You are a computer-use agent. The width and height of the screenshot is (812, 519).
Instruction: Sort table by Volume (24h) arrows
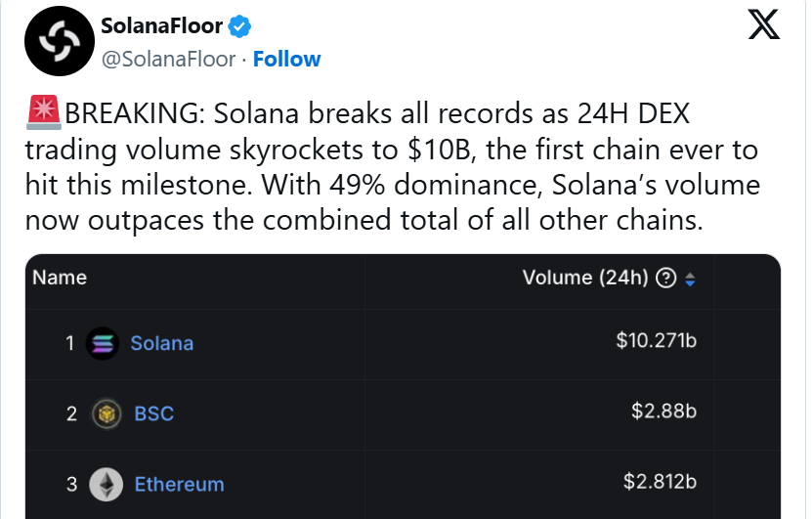pos(690,280)
